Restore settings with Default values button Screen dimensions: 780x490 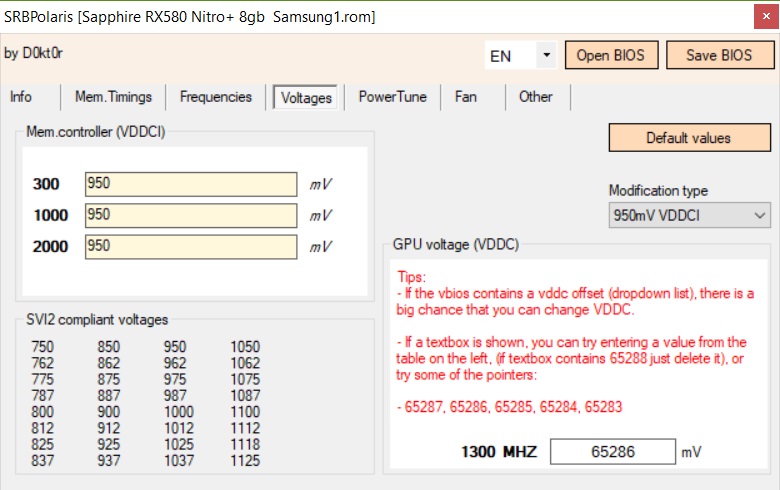coord(689,138)
